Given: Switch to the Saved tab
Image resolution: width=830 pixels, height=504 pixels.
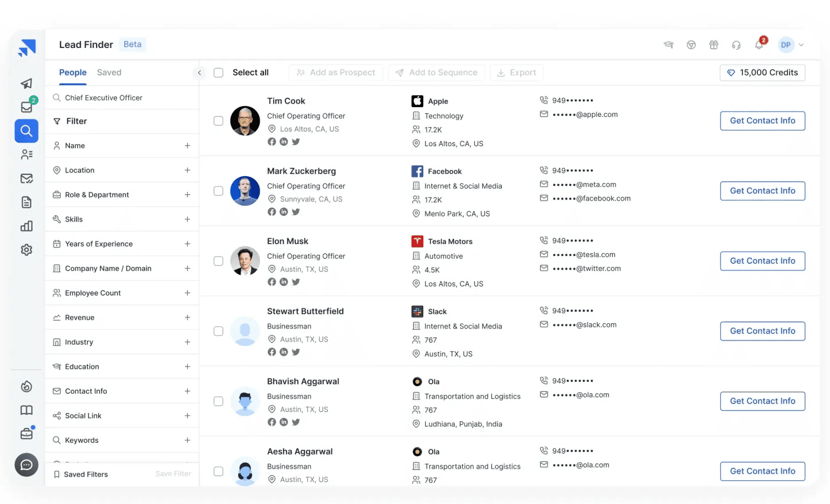Looking at the screenshot, I should click(x=109, y=73).
